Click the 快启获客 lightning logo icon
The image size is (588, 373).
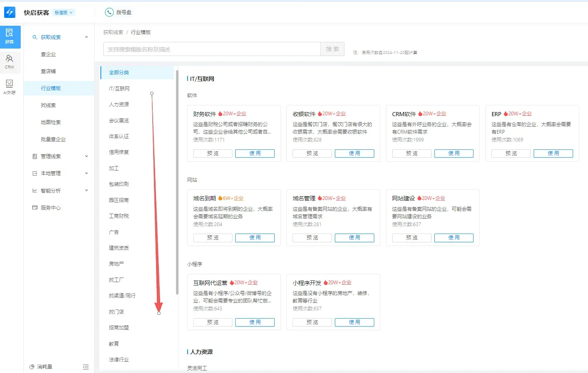tap(10, 12)
